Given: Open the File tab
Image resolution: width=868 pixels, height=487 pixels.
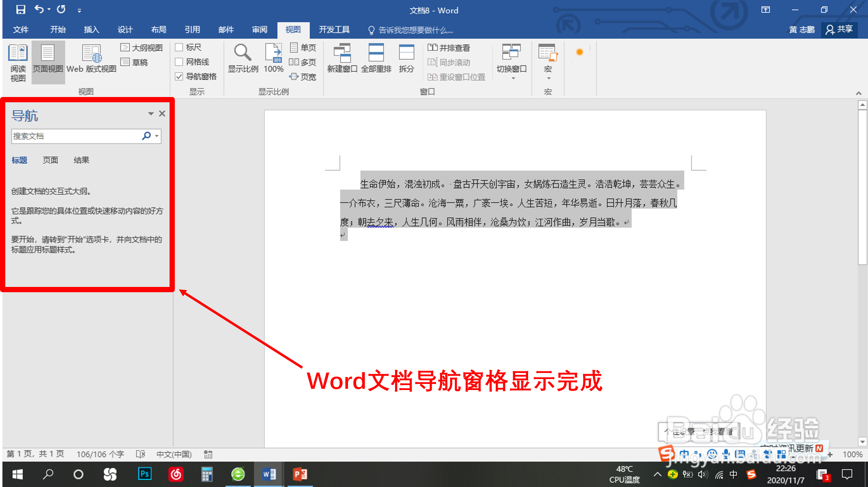Looking at the screenshot, I should tap(20, 30).
